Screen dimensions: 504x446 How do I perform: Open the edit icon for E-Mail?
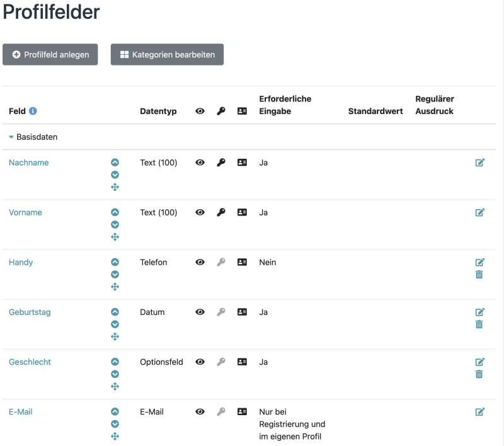(x=480, y=412)
